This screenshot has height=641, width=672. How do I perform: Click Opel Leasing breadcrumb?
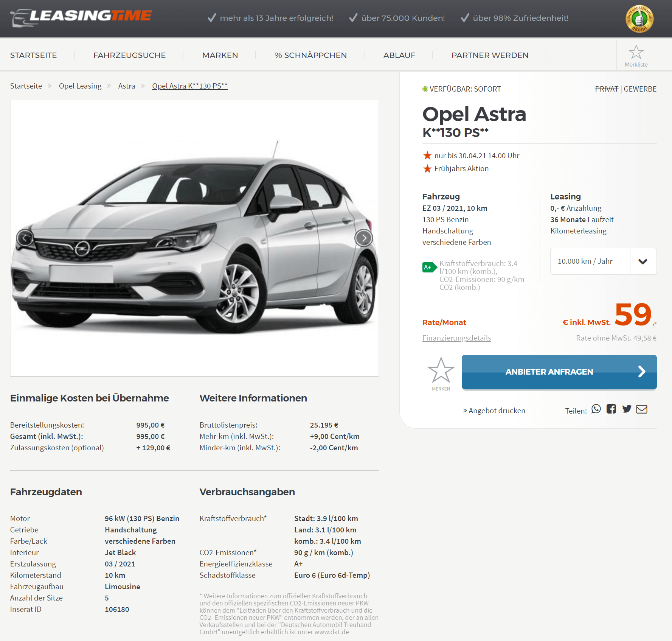(80, 86)
